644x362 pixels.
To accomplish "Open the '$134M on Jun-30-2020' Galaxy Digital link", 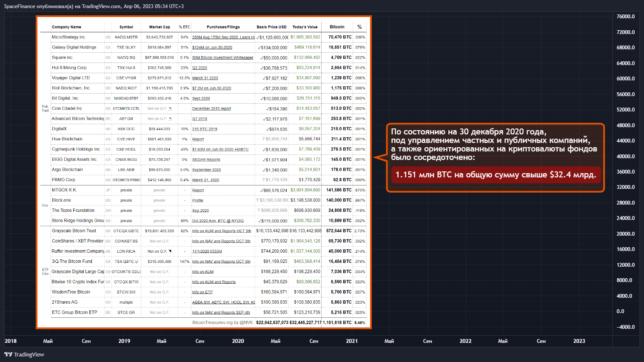I will (212, 48).
